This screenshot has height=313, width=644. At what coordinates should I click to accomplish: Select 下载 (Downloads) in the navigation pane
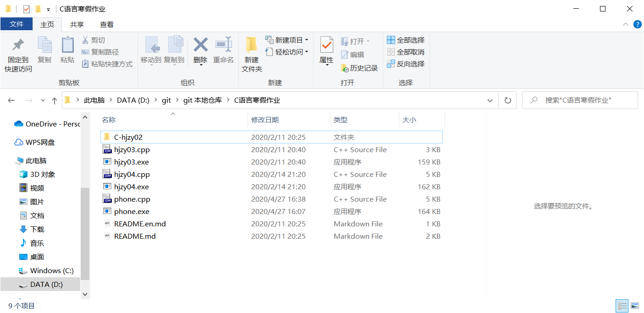click(x=32, y=229)
